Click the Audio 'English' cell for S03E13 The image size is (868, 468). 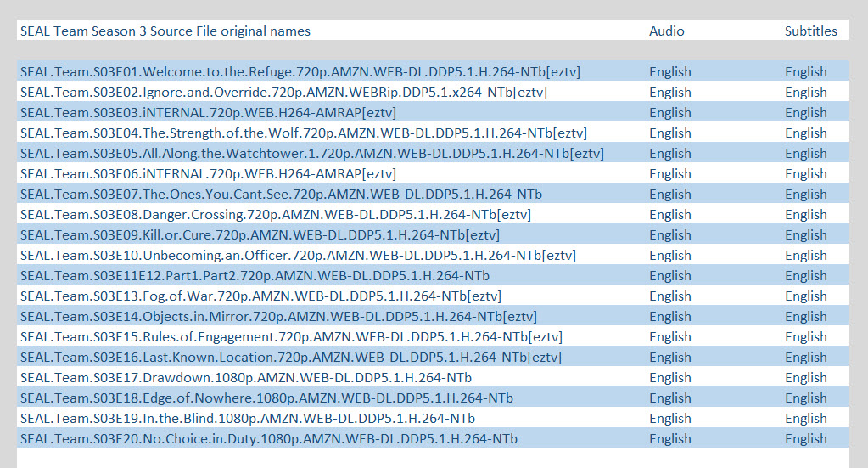pos(669,296)
